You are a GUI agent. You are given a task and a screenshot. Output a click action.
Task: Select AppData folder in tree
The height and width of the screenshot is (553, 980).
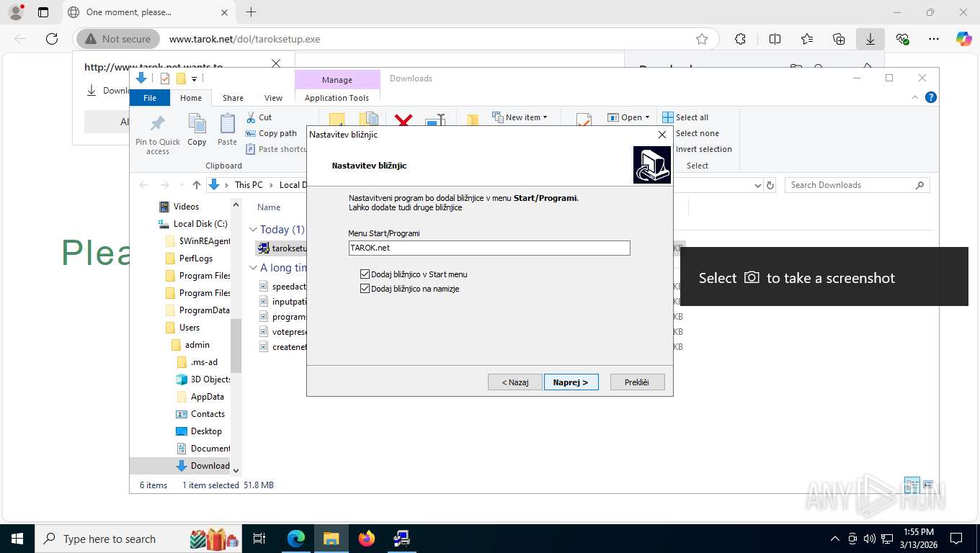click(207, 397)
